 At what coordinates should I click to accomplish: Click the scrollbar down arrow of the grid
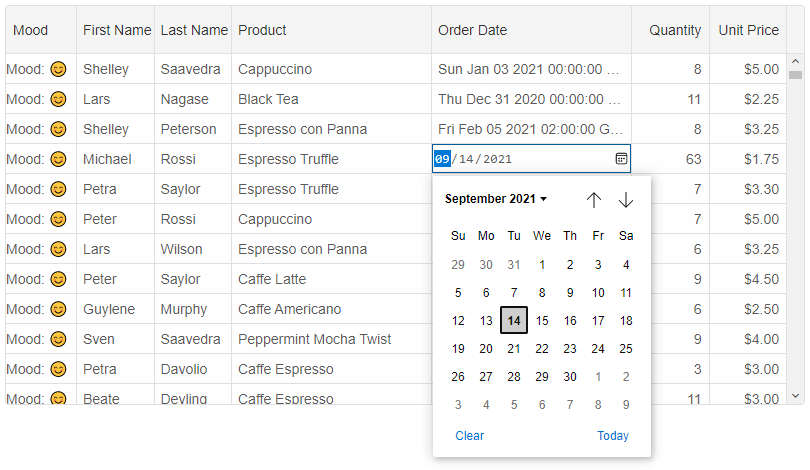click(796, 396)
